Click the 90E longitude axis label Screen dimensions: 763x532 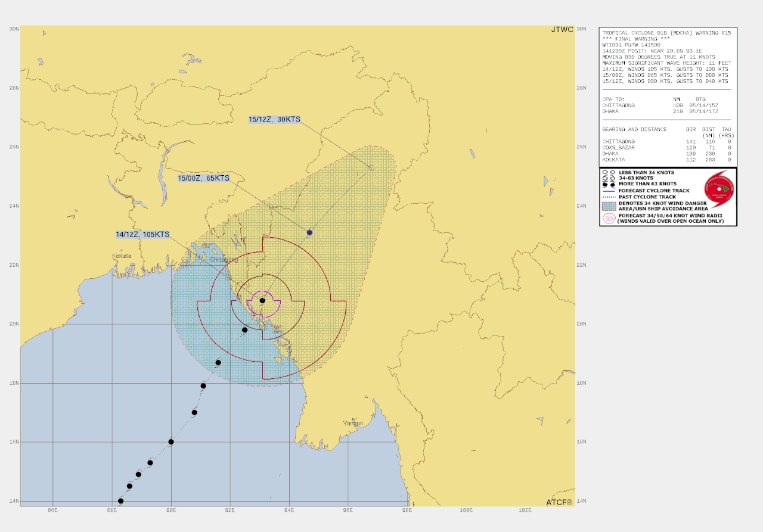pyautogui.click(x=171, y=511)
